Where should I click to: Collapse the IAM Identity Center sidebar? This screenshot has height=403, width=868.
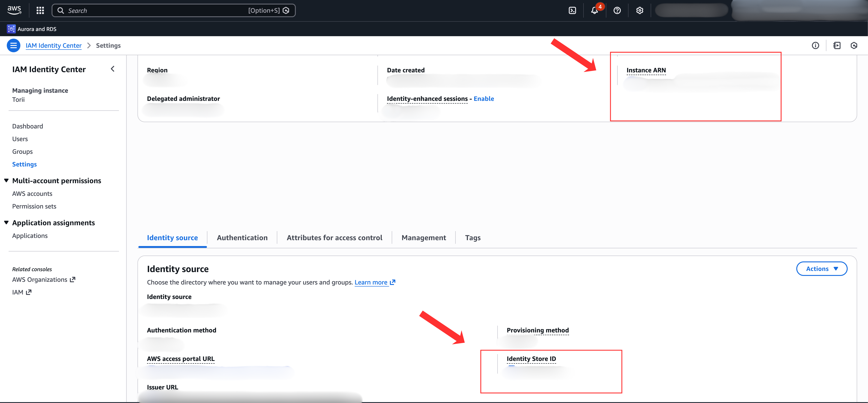(113, 69)
